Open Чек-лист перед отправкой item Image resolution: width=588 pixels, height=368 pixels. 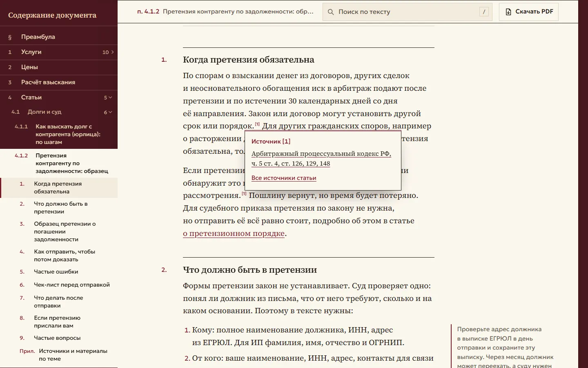pos(59,285)
